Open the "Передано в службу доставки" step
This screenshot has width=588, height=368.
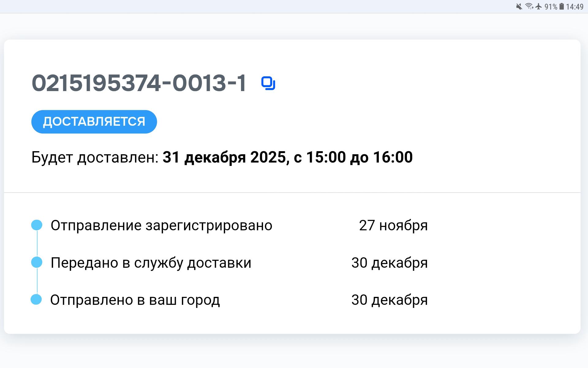151,263
